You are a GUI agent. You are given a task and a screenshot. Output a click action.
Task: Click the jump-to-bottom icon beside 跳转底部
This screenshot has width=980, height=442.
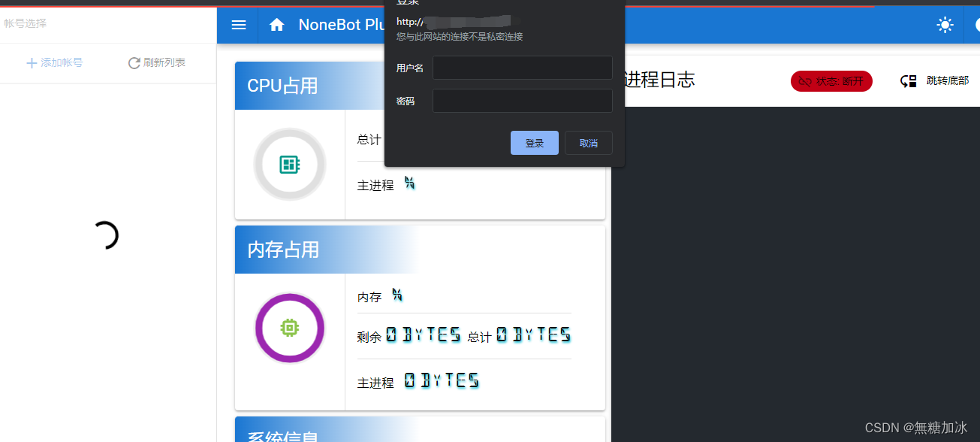[x=908, y=81]
